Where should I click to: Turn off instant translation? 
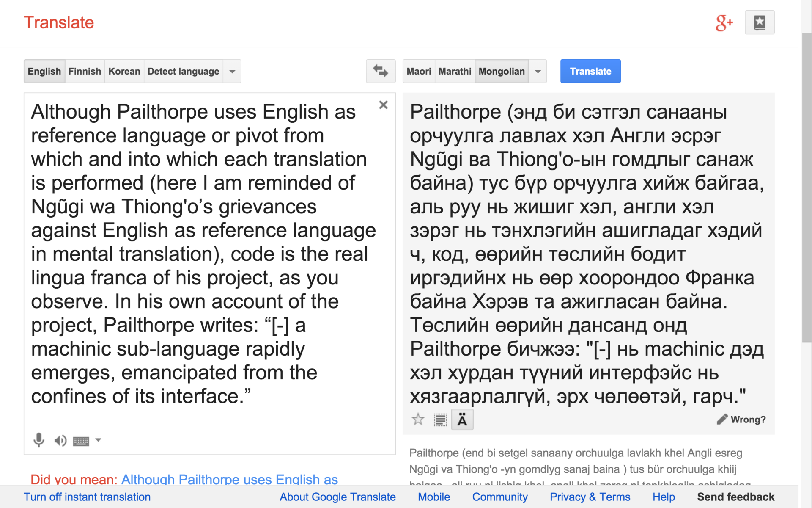tap(87, 497)
